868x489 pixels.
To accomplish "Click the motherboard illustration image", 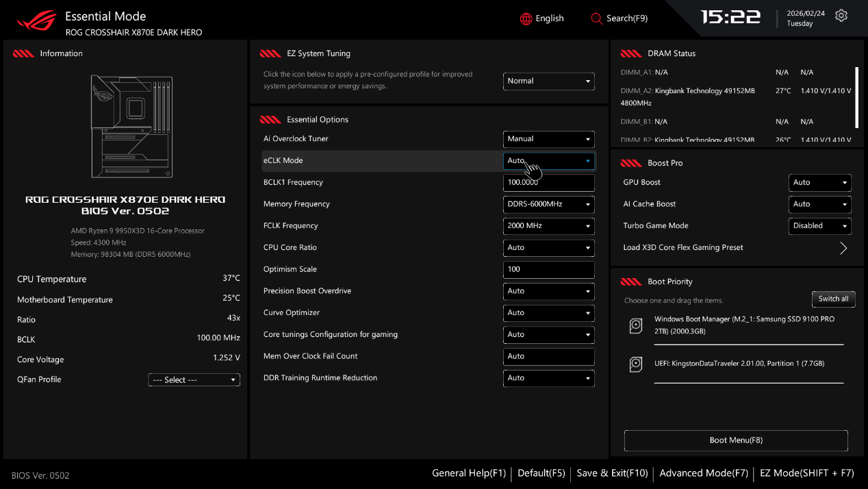I will click(x=131, y=127).
